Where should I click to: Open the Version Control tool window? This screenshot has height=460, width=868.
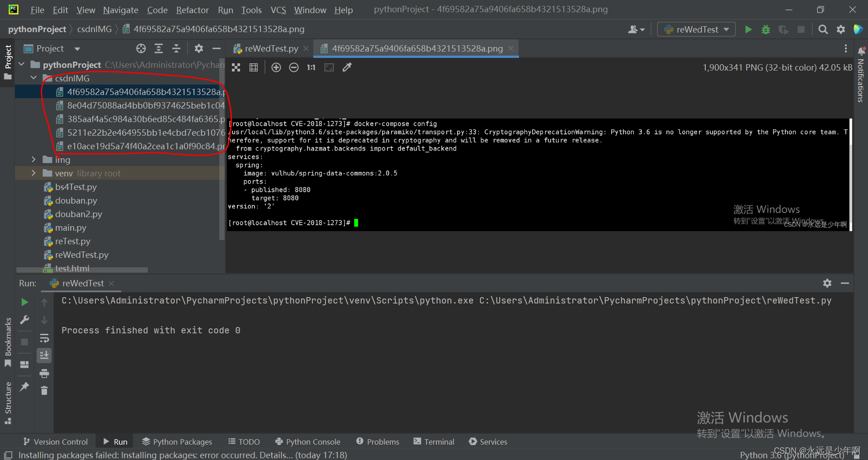pos(56,442)
